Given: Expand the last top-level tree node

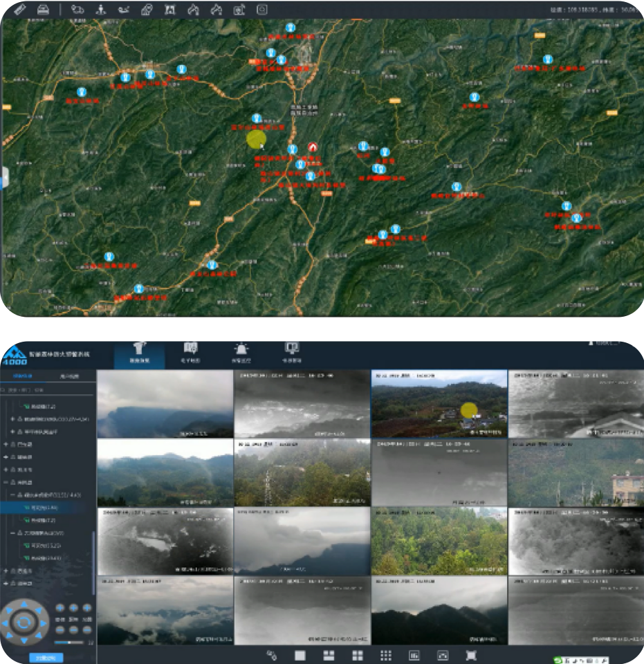Looking at the screenshot, I should pos(7,583).
